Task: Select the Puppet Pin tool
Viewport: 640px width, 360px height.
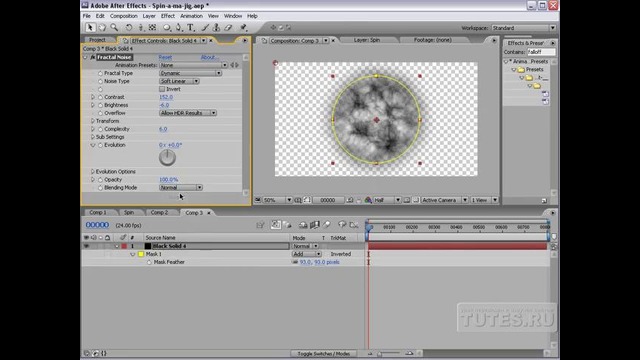Action: pyautogui.click(x=244, y=28)
